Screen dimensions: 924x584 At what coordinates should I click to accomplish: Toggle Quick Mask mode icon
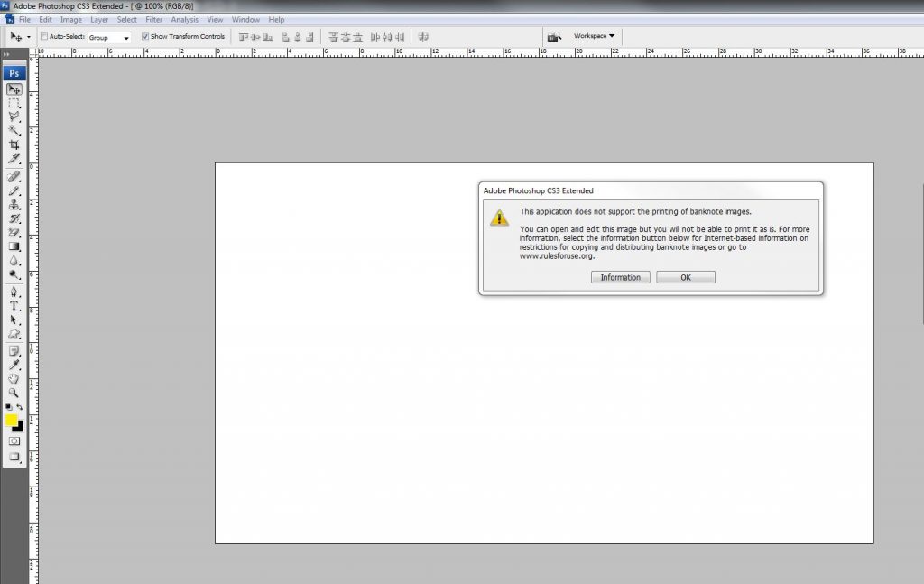click(14, 441)
